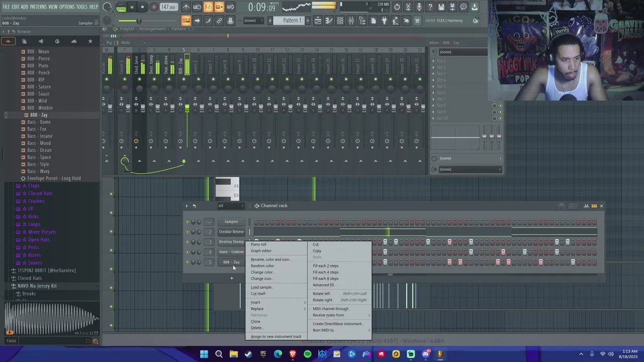Expand the Replace submenu entry
This screenshot has height=362, width=644.
point(276,309)
